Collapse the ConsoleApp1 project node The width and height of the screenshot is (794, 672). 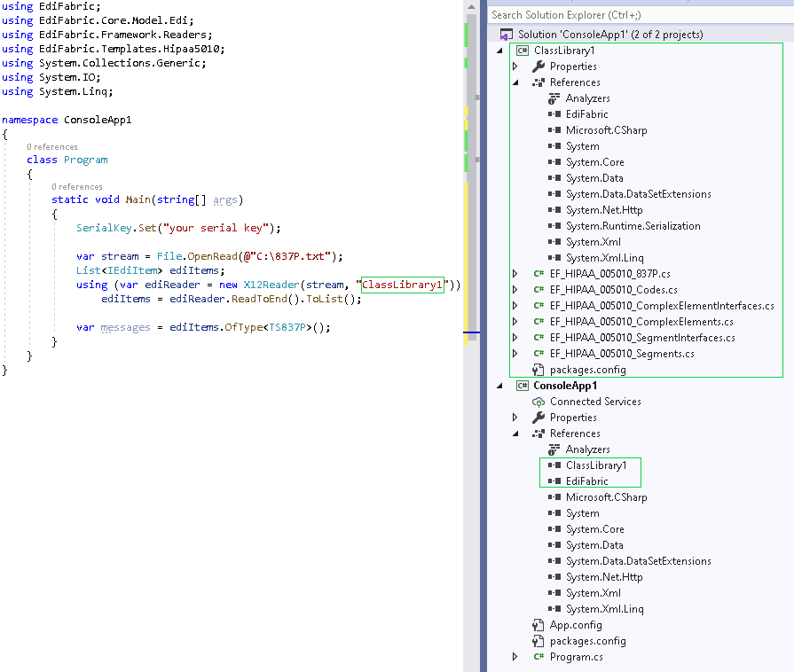pyautogui.click(x=499, y=387)
